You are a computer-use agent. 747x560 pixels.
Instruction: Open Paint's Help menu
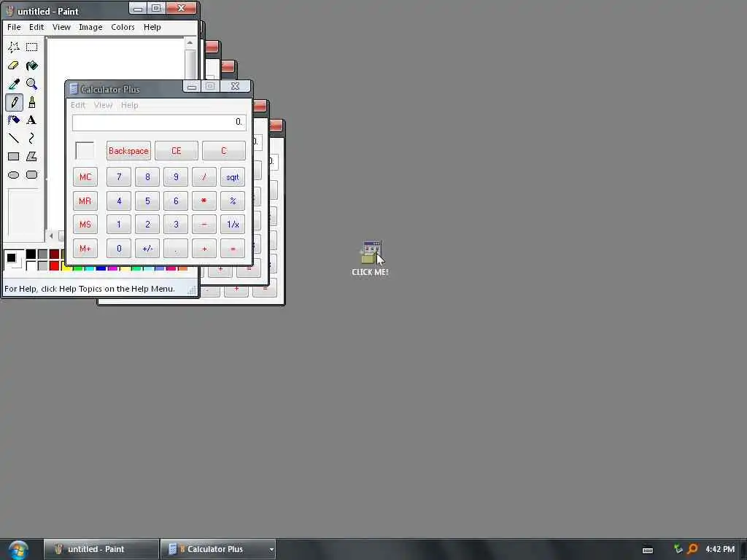pos(152,27)
